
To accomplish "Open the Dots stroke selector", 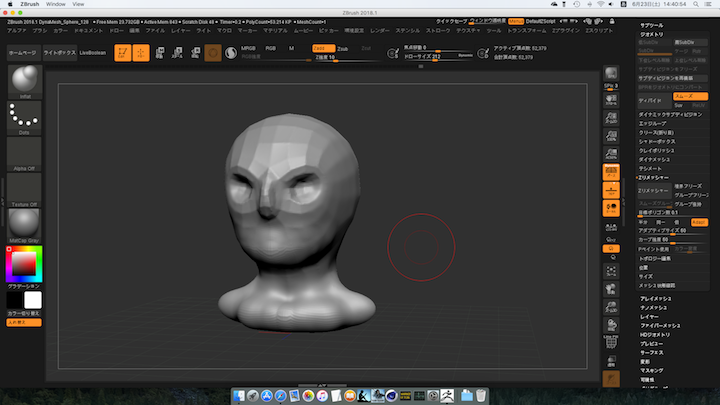I will point(24,118).
